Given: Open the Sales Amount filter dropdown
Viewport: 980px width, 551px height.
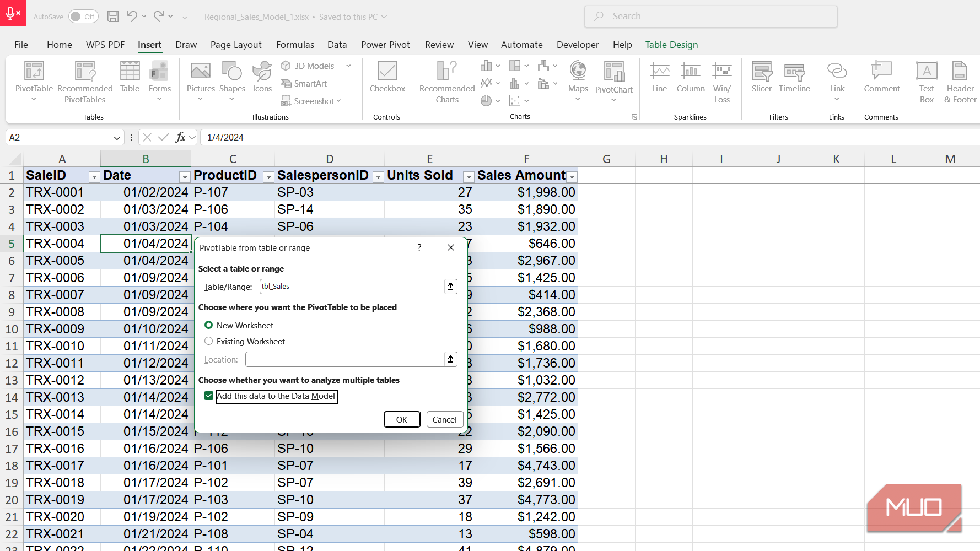Looking at the screenshot, I should [572, 177].
